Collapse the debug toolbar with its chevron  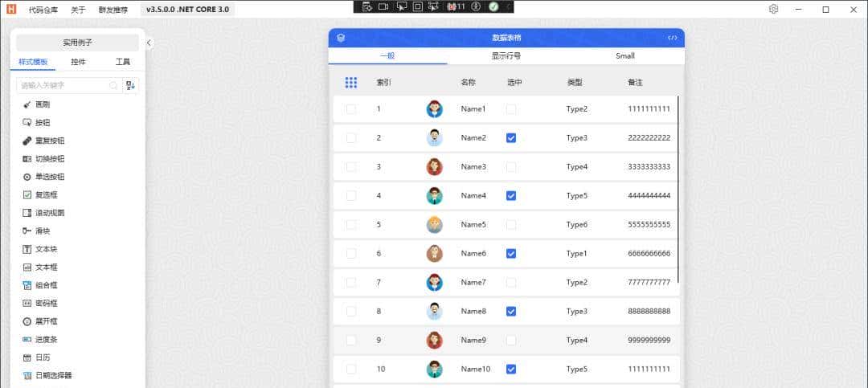click(x=509, y=6)
